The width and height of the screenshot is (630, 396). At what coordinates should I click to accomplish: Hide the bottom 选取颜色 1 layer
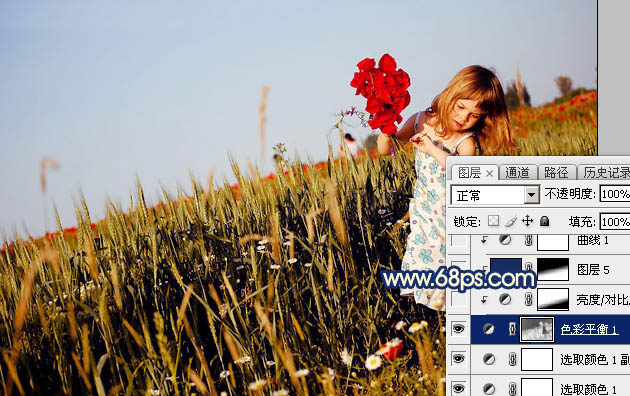tap(458, 388)
